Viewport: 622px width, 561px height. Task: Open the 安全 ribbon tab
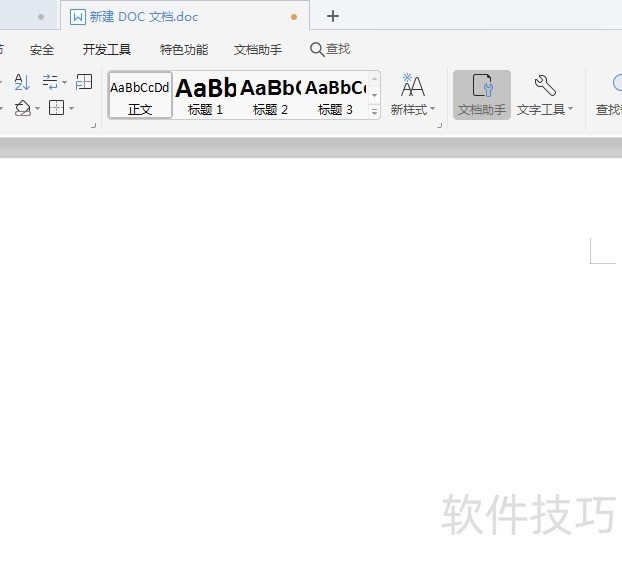click(x=42, y=50)
